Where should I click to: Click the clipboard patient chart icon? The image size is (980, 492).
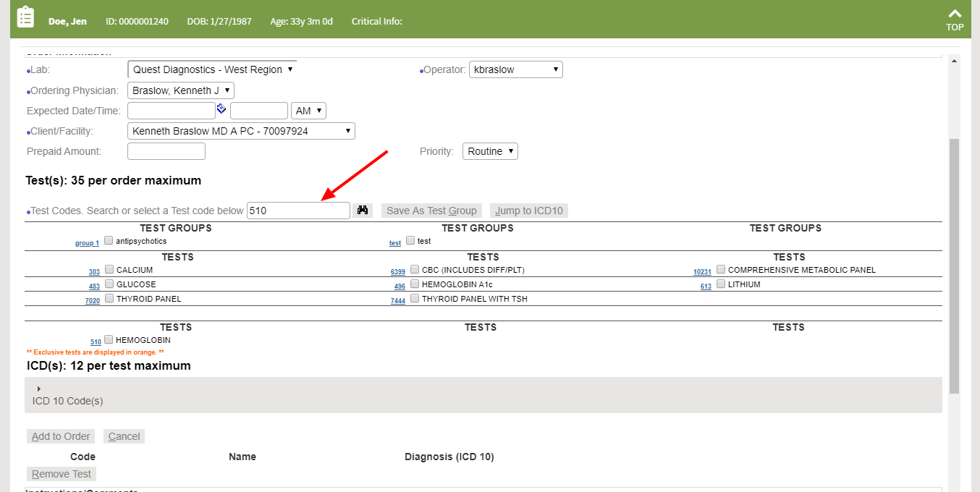(x=25, y=17)
